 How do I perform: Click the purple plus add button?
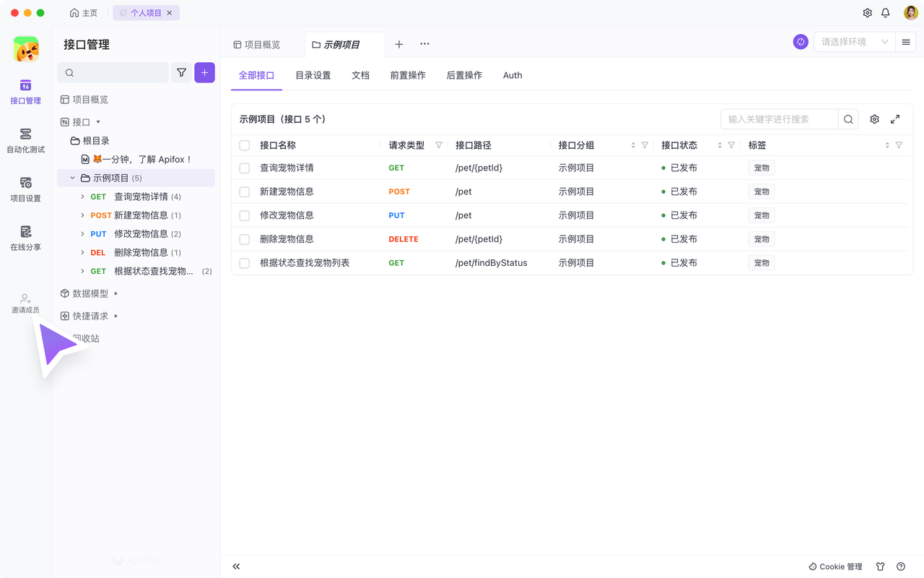click(204, 73)
